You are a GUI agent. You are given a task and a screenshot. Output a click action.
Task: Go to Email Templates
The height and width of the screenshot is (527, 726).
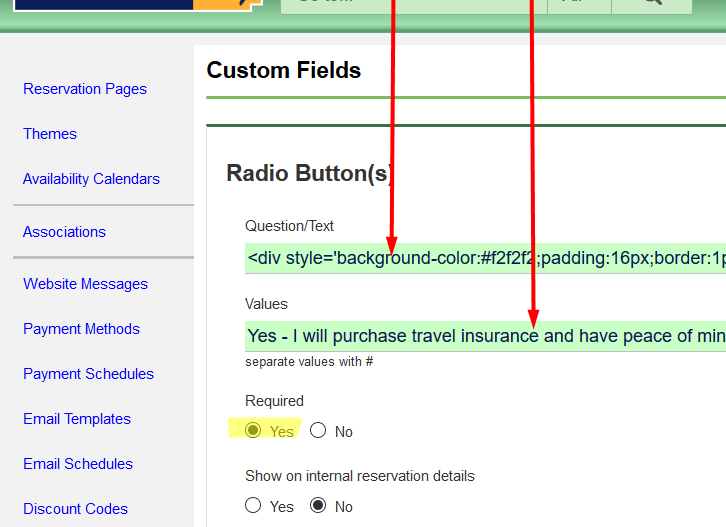point(77,419)
